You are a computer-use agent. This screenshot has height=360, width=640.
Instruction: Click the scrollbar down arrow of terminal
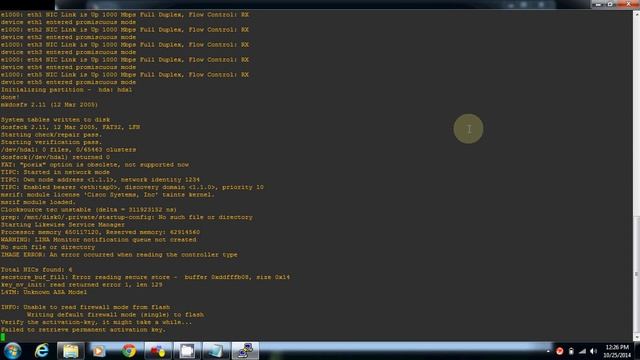[x=636, y=338]
